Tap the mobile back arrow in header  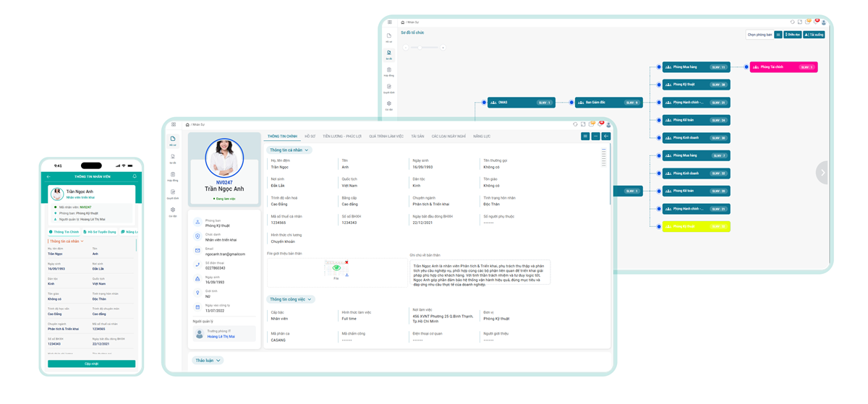[x=48, y=176]
